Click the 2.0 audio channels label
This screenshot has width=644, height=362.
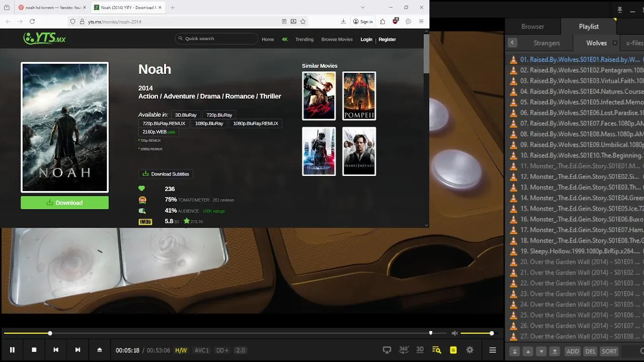pyautogui.click(x=240, y=350)
